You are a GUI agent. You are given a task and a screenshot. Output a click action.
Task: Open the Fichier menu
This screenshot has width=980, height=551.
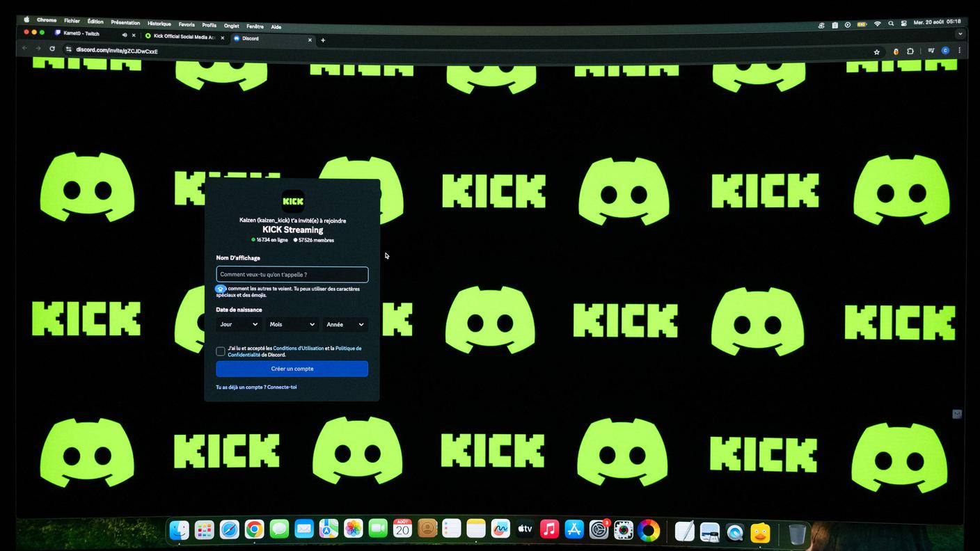click(72, 21)
